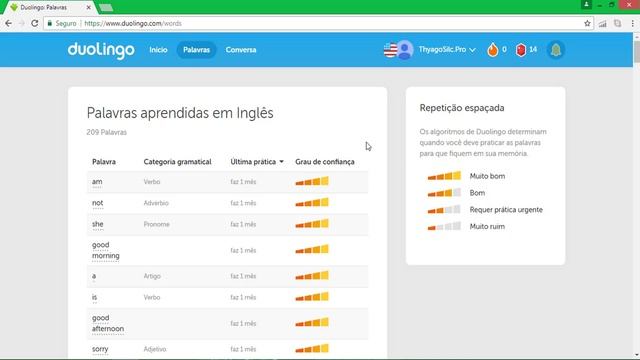
Task: Click "Artigo" category text
Action: click(x=152, y=276)
